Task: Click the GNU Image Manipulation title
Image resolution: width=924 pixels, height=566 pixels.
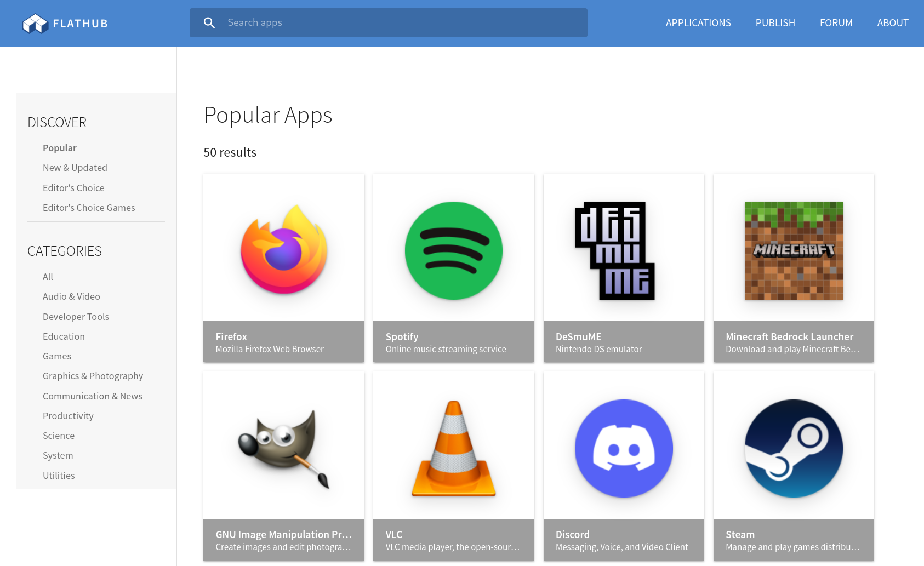Action: (x=283, y=534)
